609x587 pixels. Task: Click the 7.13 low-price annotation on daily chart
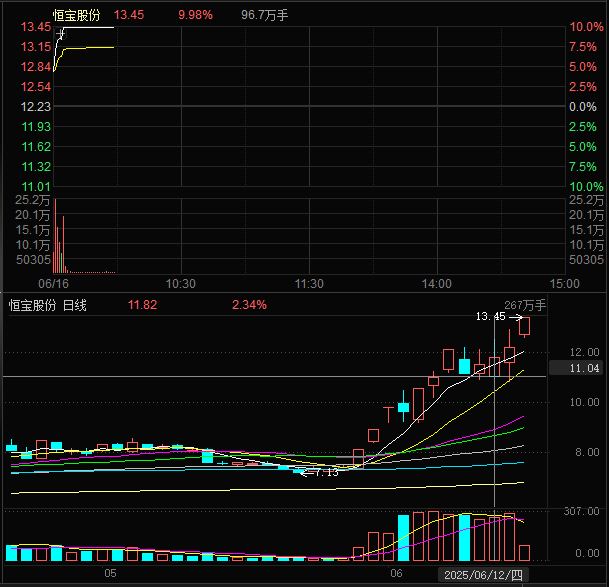[326, 472]
